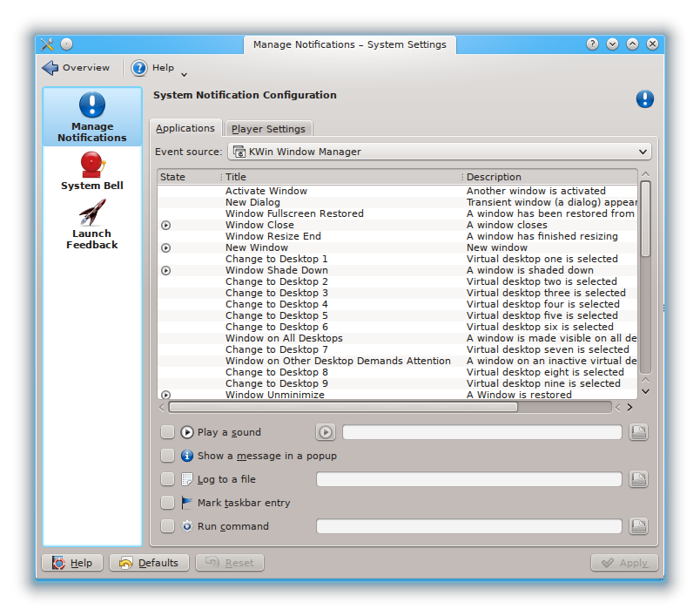Browse for a sound file with folder icon
700x616 pixels.
coord(638,432)
